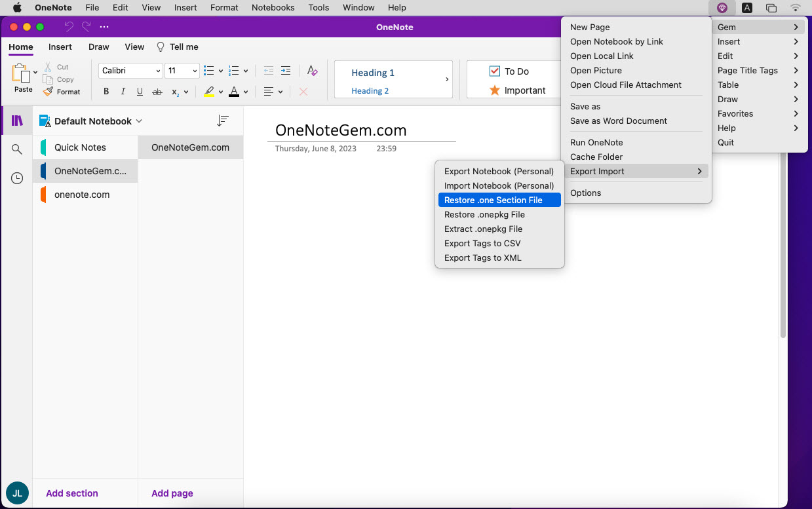Screen dimensions: 812x509
Task: Open the font name Calibri dropdown
Action: coord(159,71)
